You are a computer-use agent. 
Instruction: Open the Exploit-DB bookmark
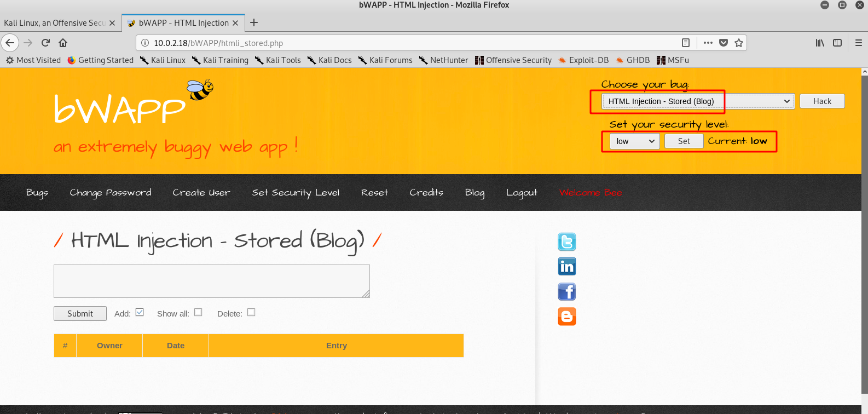[583, 60]
